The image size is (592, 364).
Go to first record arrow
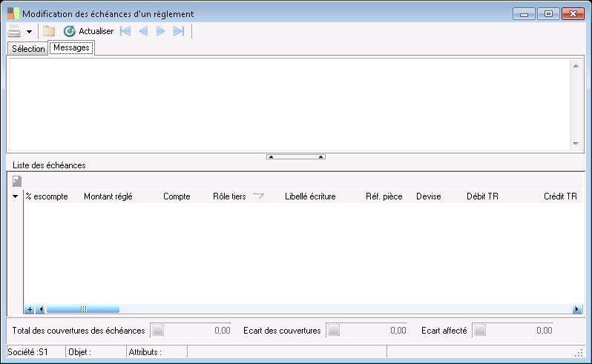point(125,31)
